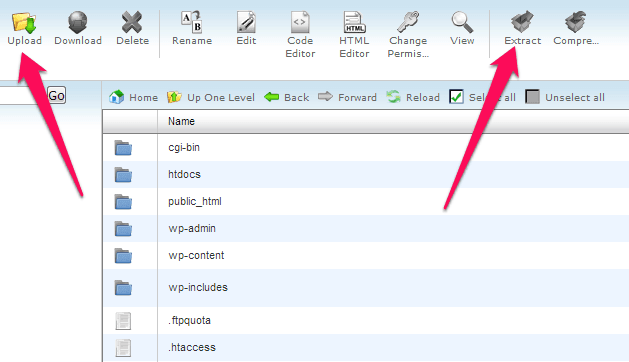Click the cgi-bin folder icon
629x362 pixels.
coord(123,148)
